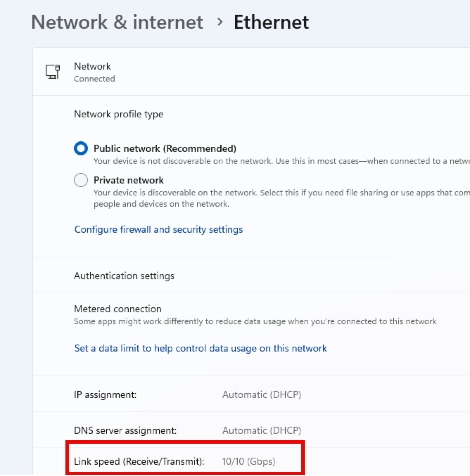The width and height of the screenshot is (470, 476).
Task: Click the Network profile type heading
Action: tap(119, 114)
